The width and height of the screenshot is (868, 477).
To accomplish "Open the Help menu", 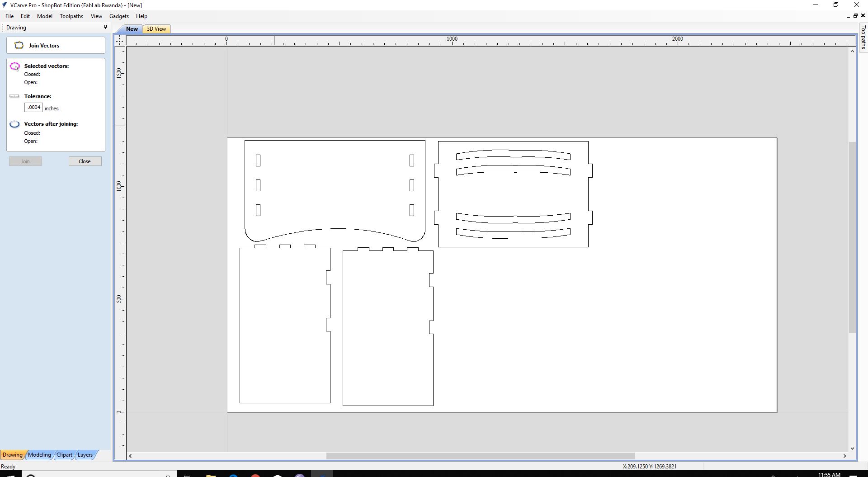I will pos(142,16).
